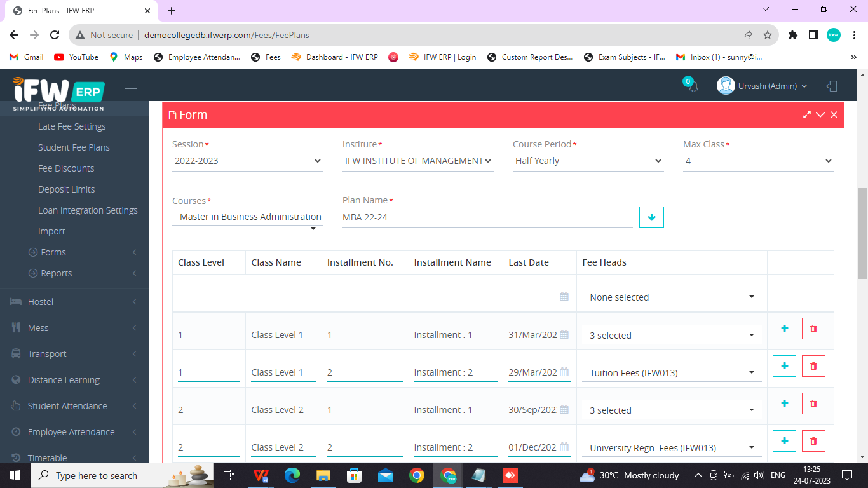Open calendar icon for 31/Mar date
Image resolution: width=868 pixels, height=488 pixels.
pos(564,334)
